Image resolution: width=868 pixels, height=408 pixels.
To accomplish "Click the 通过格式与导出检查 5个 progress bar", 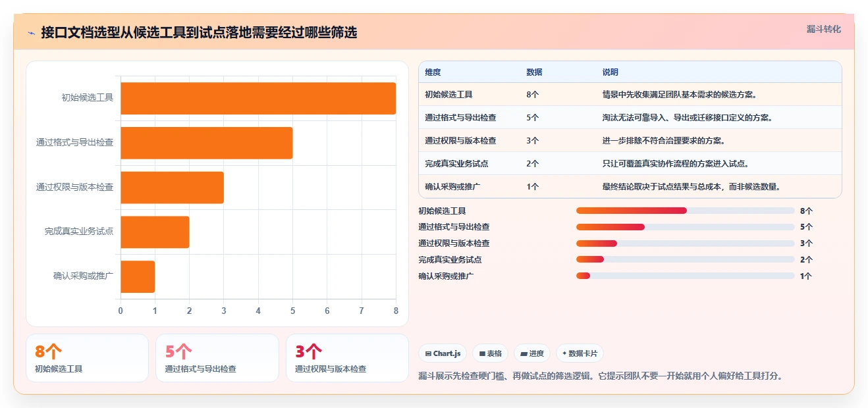I will tap(685, 227).
